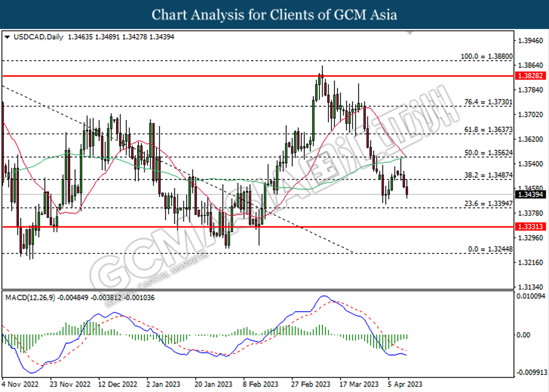The image size is (549, 392).
Task: Select the Fibonacci label 61.8 = 1.36373
Action: point(488,130)
